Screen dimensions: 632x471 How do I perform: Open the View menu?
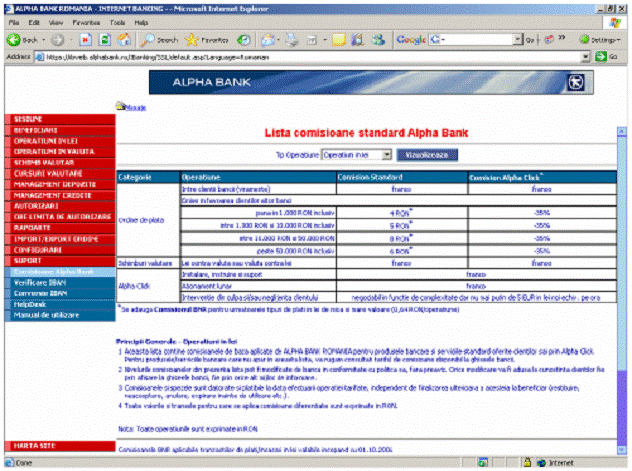[56, 23]
